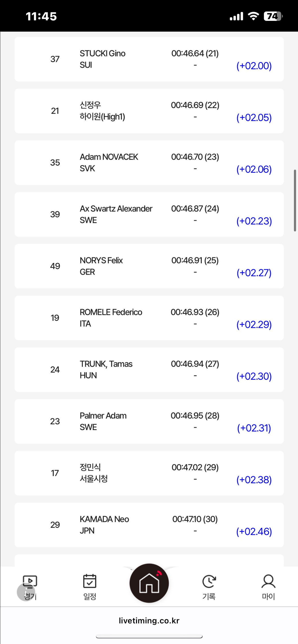Open the livetiming.co.kr address bar
The height and width of the screenshot is (644, 298).
coord(149,621)
